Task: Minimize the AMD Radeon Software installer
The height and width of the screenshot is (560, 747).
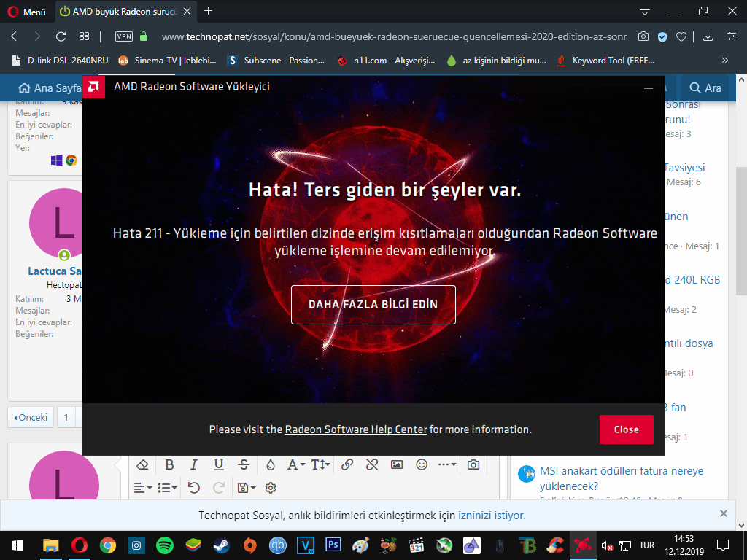Action: tap(648, 88)
